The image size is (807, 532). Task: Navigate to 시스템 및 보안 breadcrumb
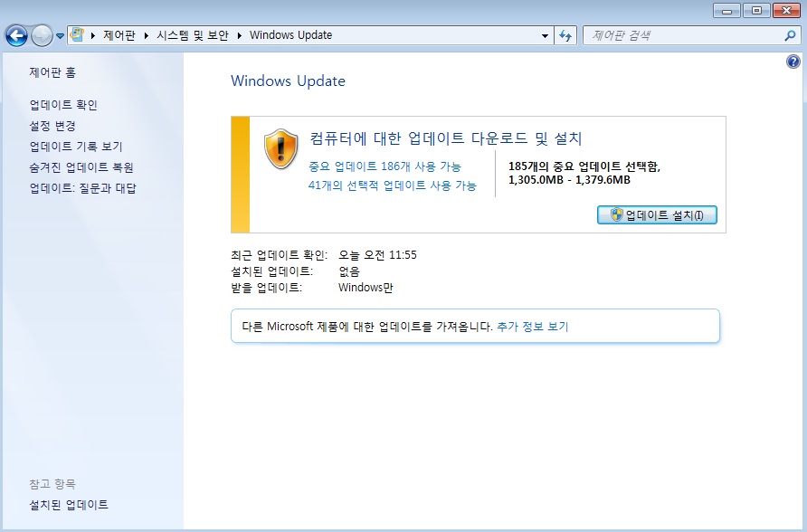[193, 35]
